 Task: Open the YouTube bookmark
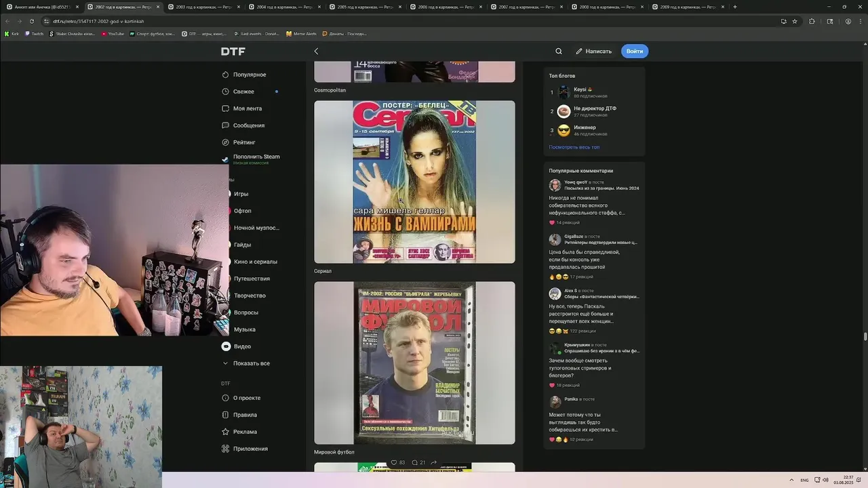point(113,33)
